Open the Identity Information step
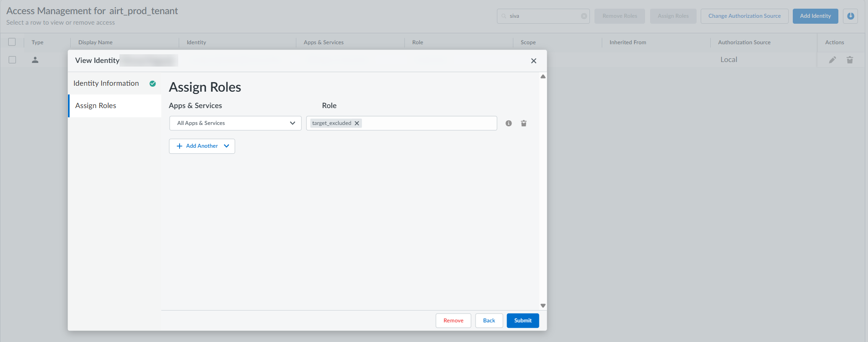This screenshot has height=342, width=868. coord(106,83)
